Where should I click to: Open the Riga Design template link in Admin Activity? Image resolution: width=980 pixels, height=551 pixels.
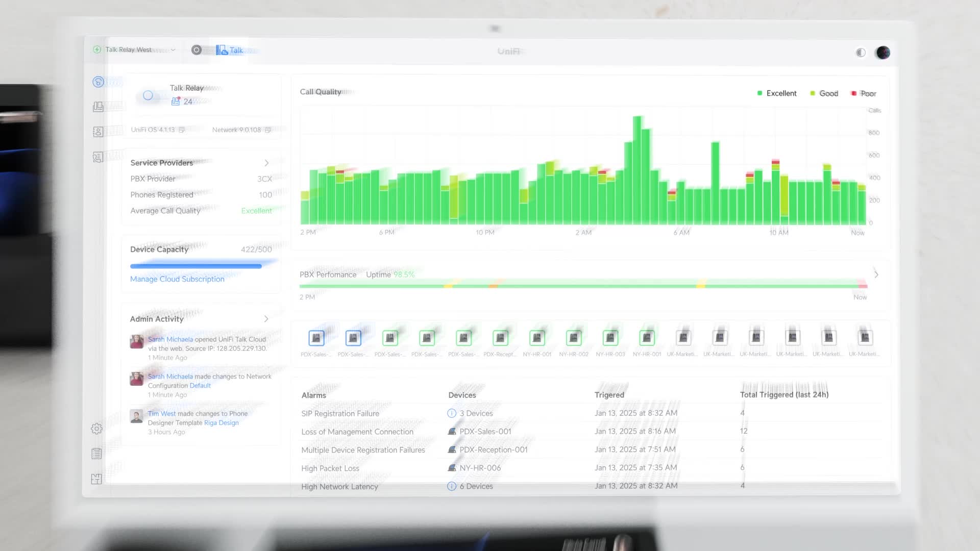[x=221, y=422]
